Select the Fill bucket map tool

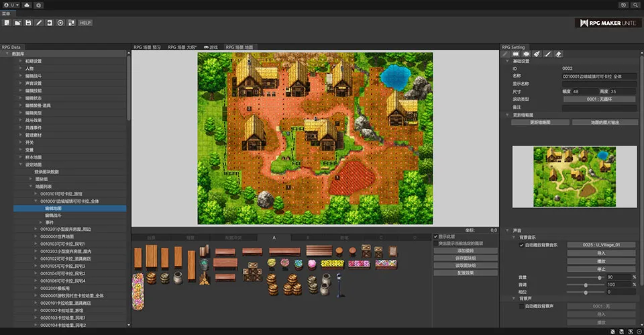pos(537,54)
